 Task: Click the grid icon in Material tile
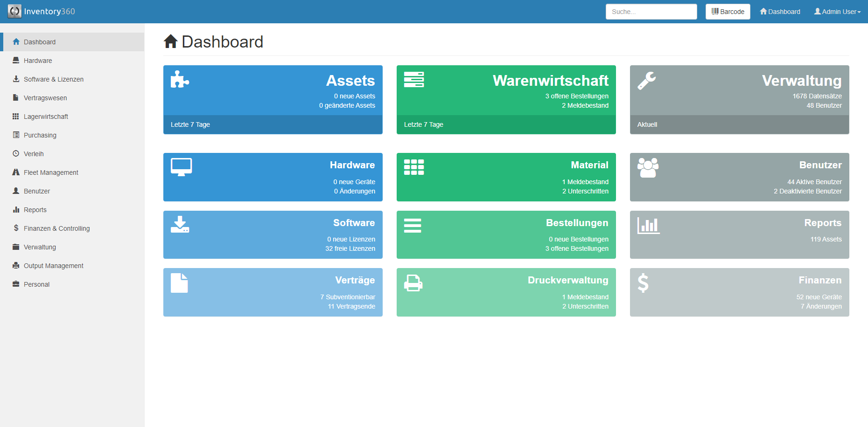(x=414, y=167)
